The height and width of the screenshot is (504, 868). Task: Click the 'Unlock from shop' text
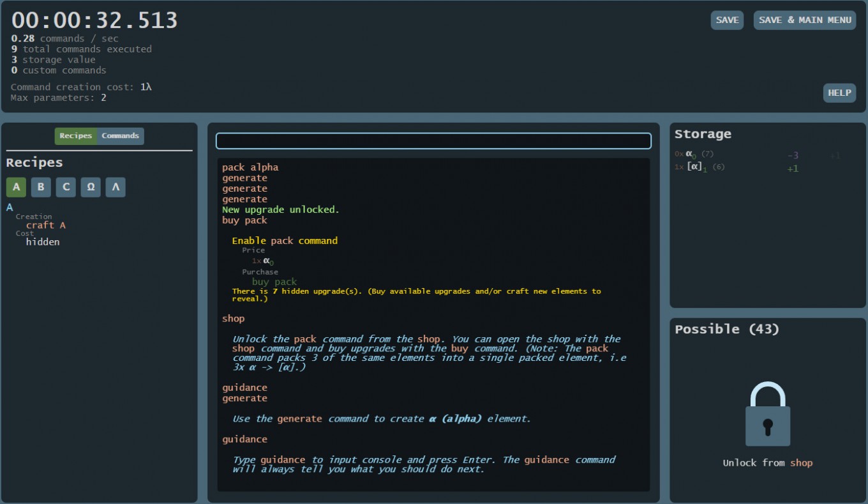point(768,463)
